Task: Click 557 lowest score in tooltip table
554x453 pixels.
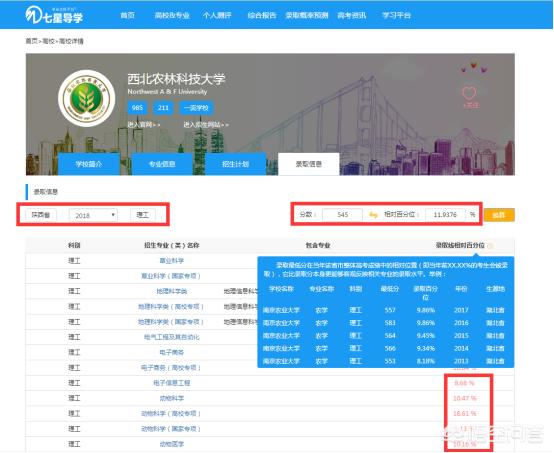Action: tap(390, 310)
